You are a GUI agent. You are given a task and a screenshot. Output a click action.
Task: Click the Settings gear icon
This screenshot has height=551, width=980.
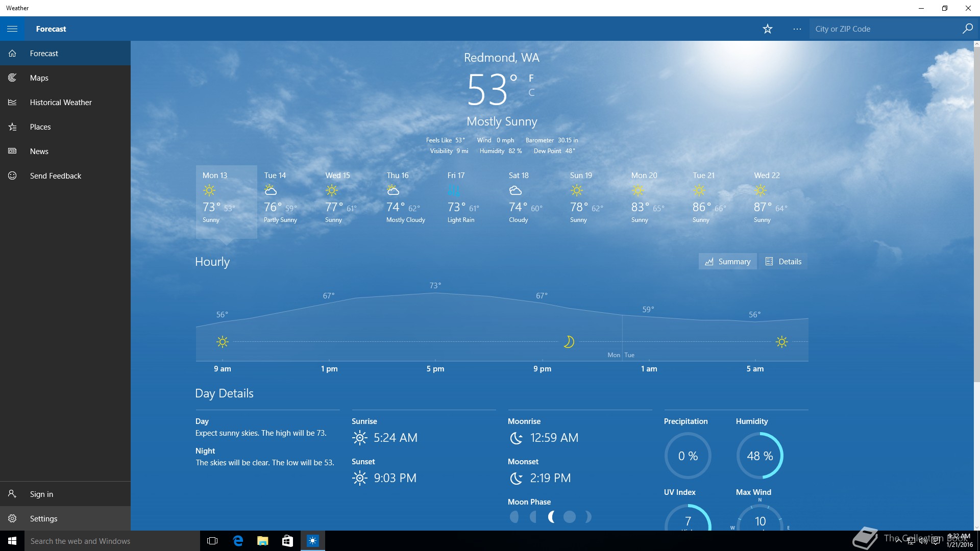[x=12, y=518]
